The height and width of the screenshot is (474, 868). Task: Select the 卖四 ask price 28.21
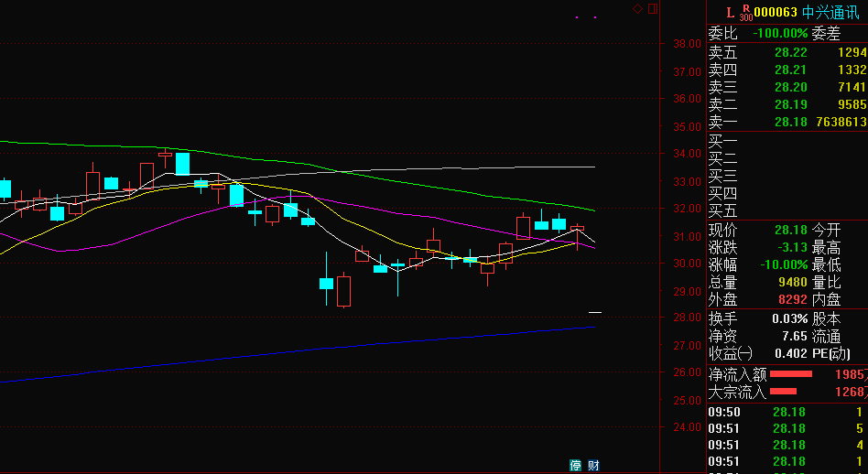[x=790, y=70]
